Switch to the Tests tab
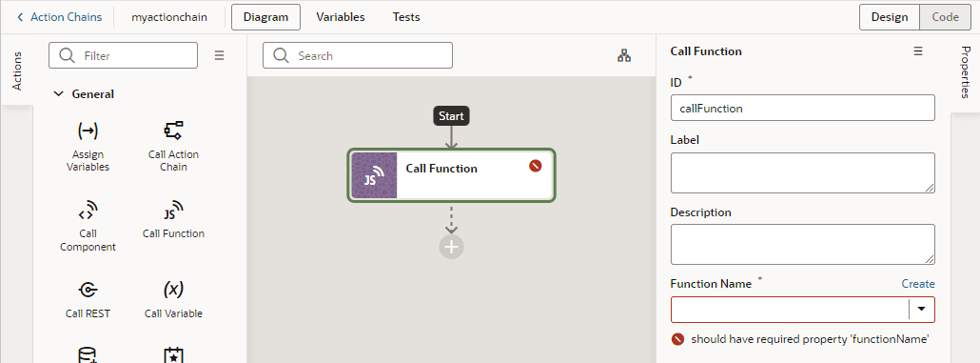This screenshot has height=363, width=980. 406,17
